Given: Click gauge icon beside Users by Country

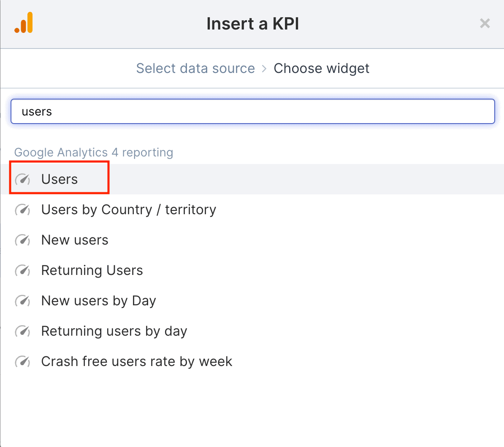Looking at the screenshot, I should [x=22, y=210].
